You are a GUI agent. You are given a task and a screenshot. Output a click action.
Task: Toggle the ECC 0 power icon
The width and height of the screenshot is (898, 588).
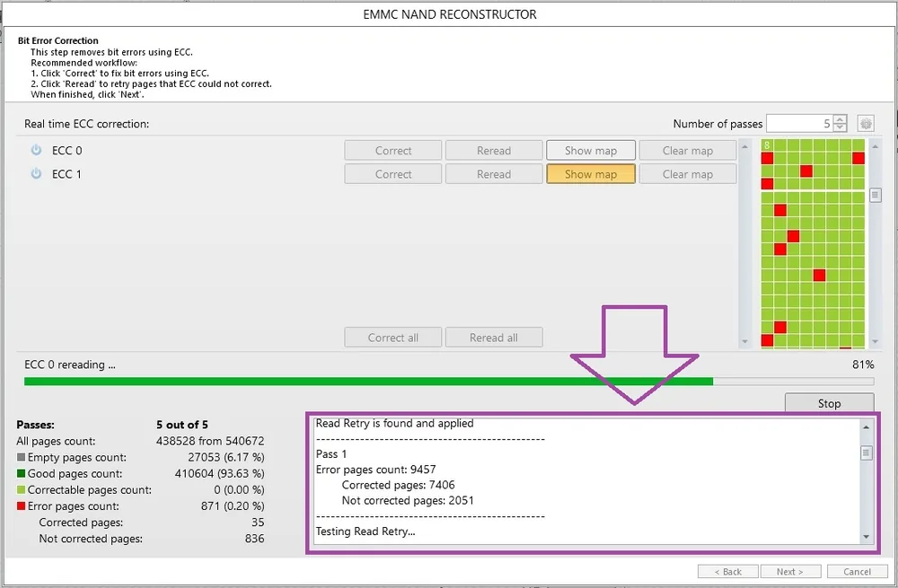[x=36, y=150]
